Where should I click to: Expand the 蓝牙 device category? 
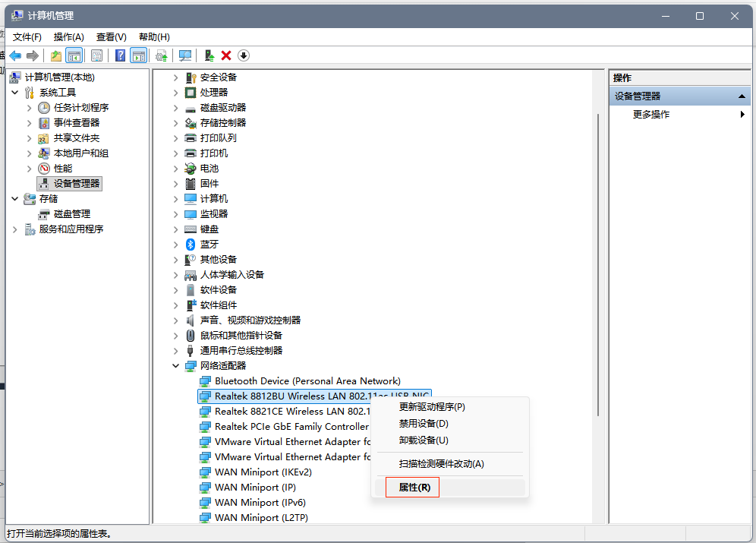[175, 245]
